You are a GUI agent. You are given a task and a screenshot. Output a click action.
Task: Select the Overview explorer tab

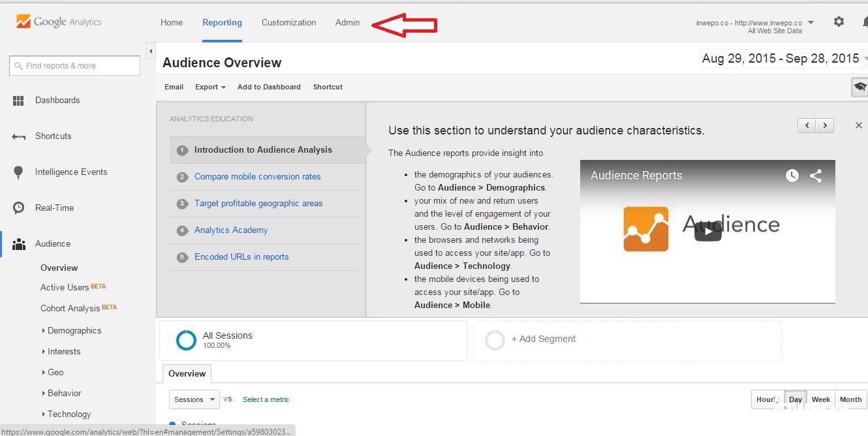pos(187,373)
